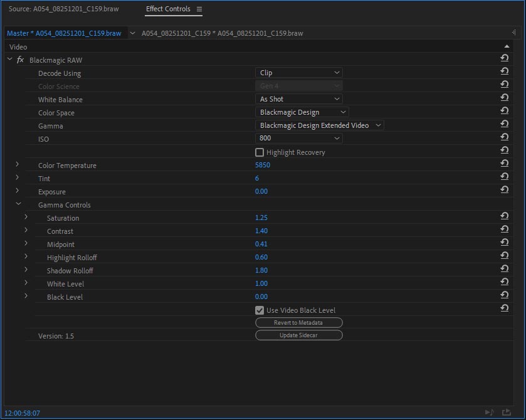Image resolution: width=526 pixels, height=420 pixels.
Task: Expand the Black Level property
Action: (x=26, y=296)
